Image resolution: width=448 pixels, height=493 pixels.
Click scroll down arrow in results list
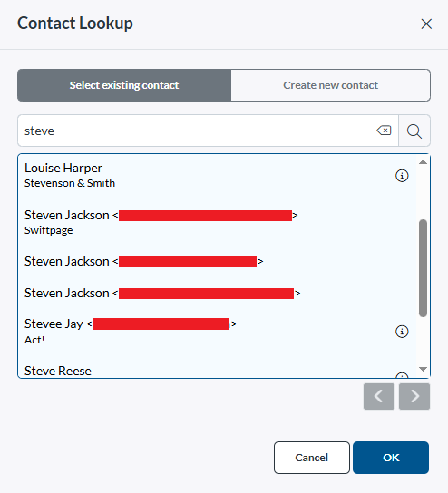[x=424, y=369]
